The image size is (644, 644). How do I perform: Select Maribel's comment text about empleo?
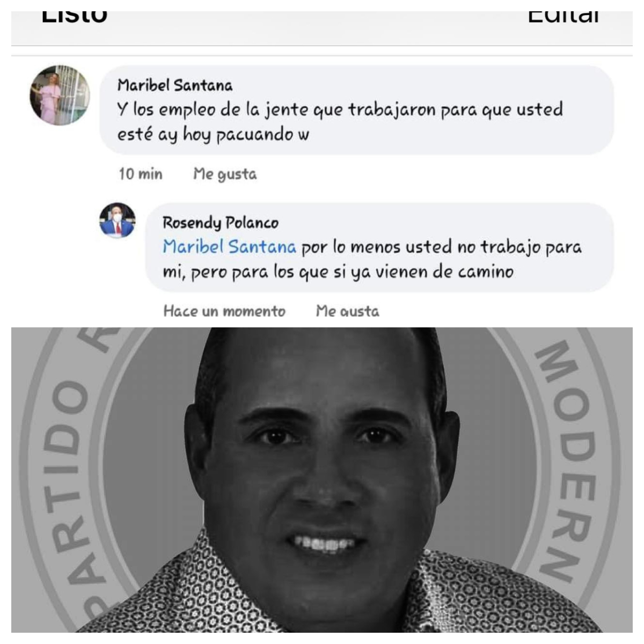pos(340,122)
